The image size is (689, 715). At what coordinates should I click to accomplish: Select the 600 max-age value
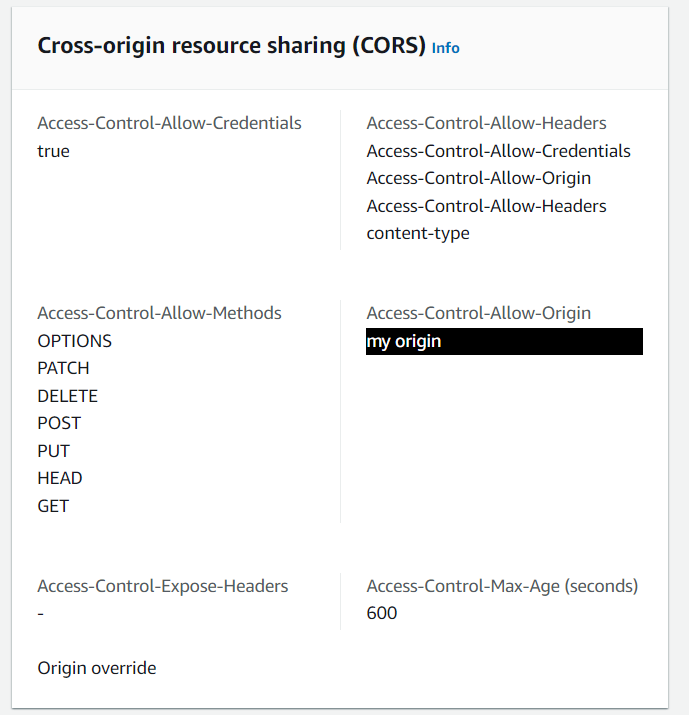pos(382,613)
